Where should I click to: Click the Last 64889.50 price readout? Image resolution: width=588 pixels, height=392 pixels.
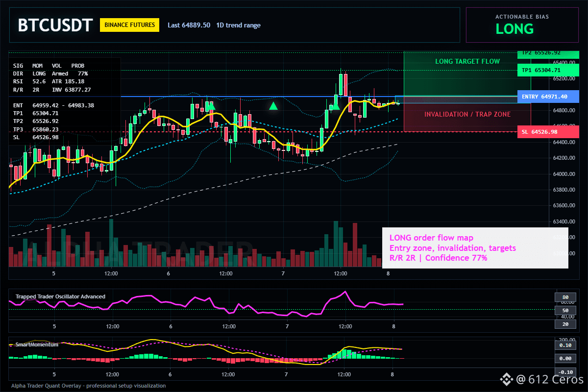(x=189, y=25)
